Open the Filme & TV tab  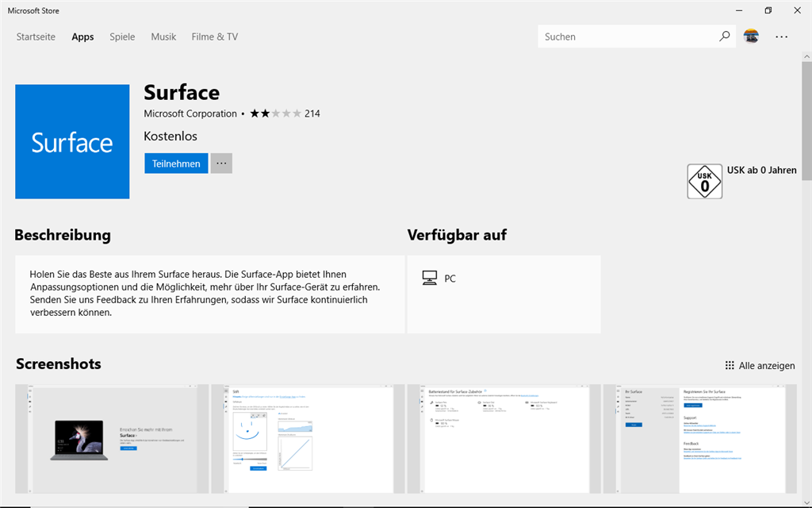coord(215,37)
